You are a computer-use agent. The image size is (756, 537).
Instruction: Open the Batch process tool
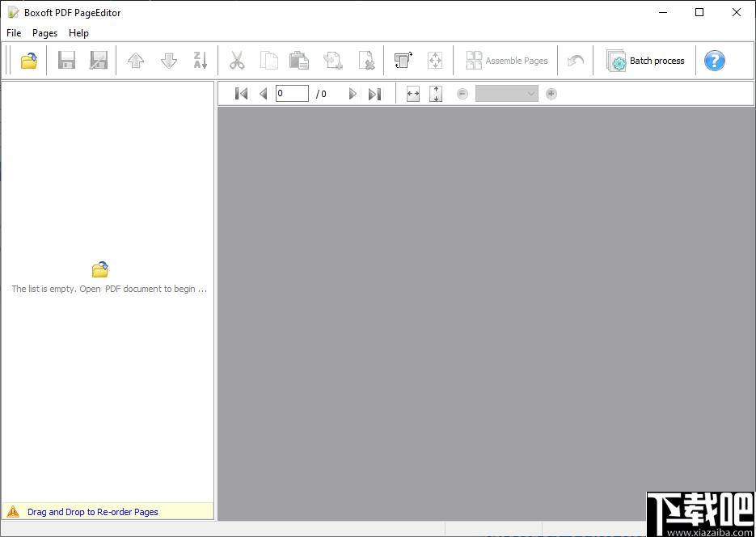645,61
